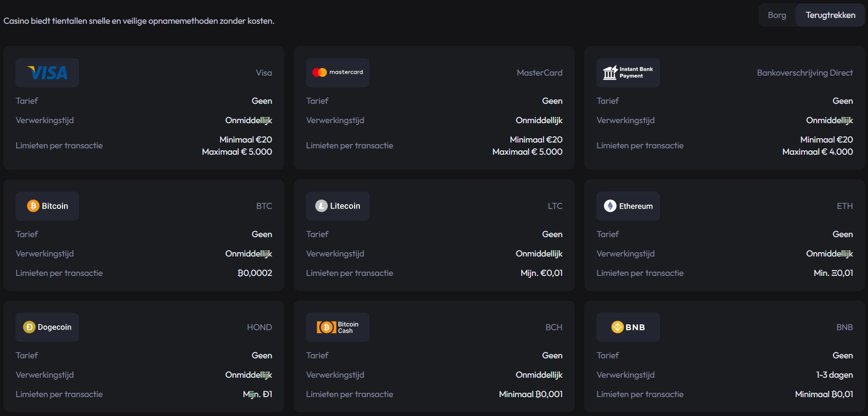
Task: Click the intro sentence about opnamemethoden
Action: (139, 21)
